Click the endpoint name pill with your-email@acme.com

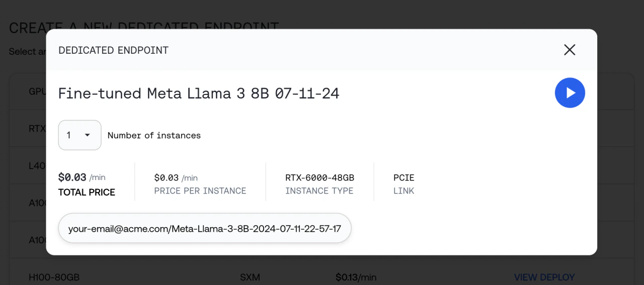[x=204, y=229]
